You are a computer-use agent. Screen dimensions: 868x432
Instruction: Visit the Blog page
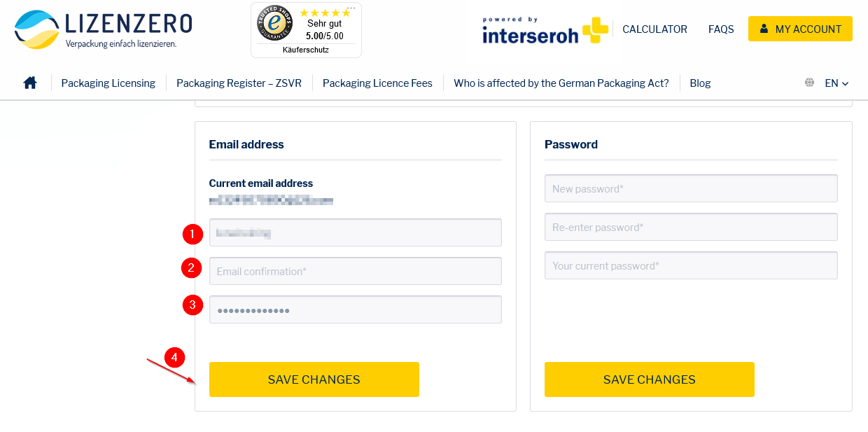[x=700, y=83]
